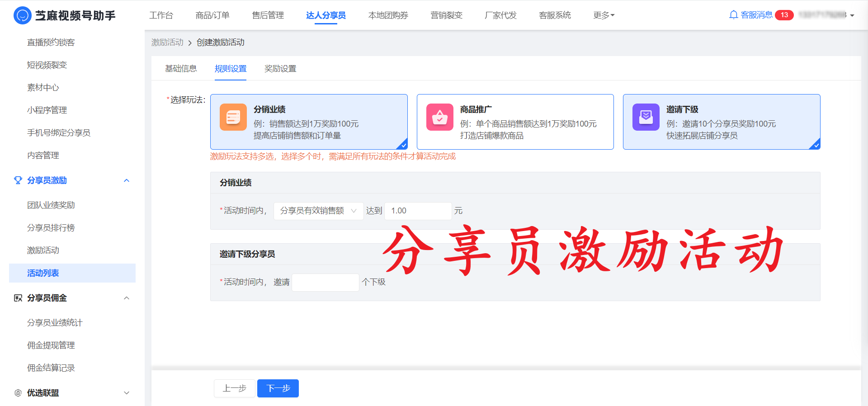This screenshot has width=868, height=406.
Task: Open the 厂家代发 top menu
Action: 500,15
